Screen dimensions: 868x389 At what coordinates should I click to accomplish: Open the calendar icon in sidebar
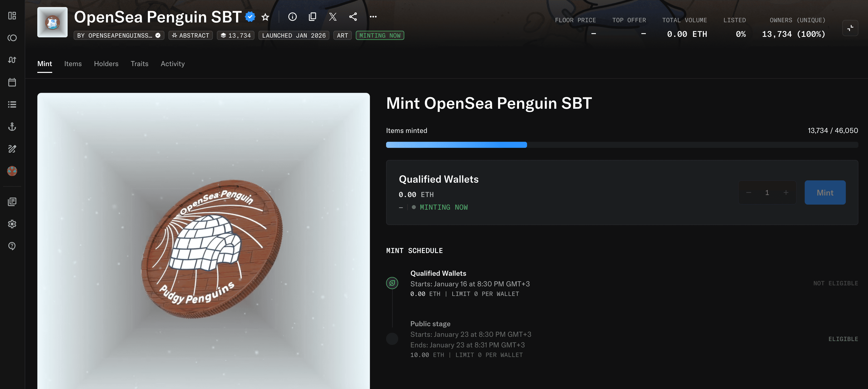pyautogui.click(x=12, y=82)
